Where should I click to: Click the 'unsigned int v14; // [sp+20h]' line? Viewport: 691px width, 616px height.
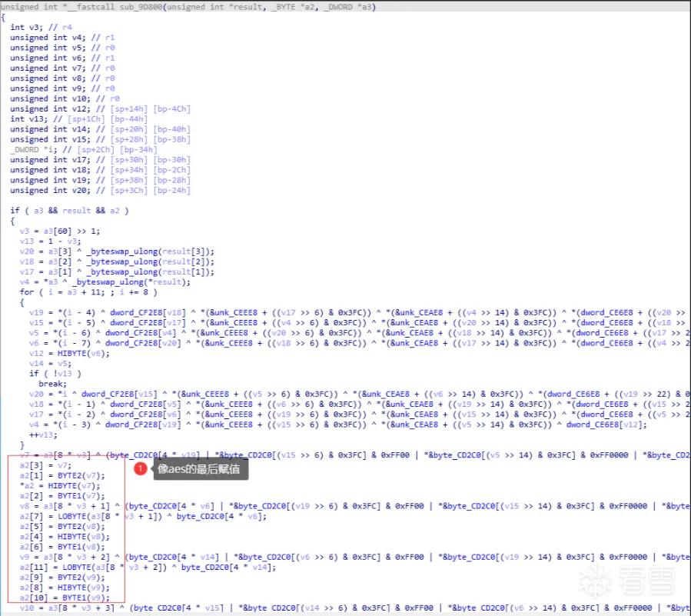click(x=100, y=129)
